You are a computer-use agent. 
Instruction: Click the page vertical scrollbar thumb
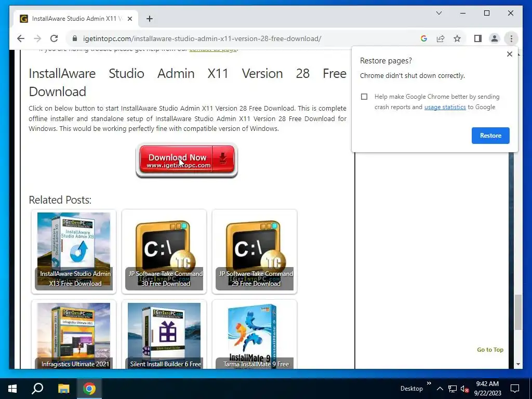(x=518, y=312)
